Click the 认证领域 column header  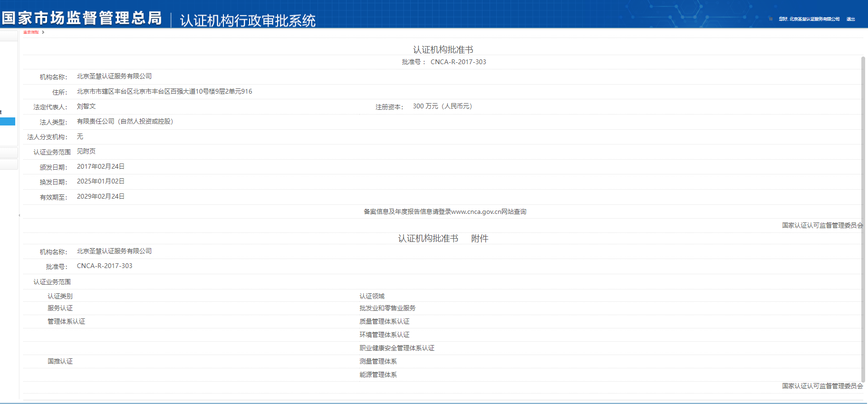(372, 296)
